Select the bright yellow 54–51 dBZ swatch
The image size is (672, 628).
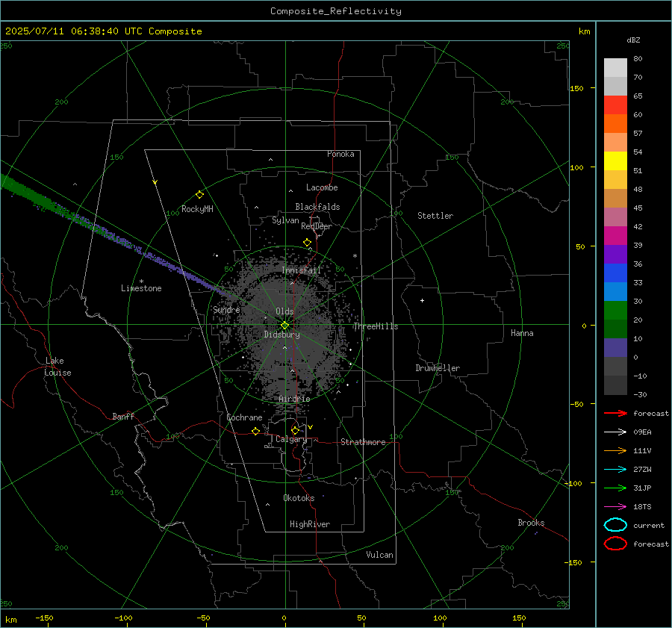click(x=615, y=161)
